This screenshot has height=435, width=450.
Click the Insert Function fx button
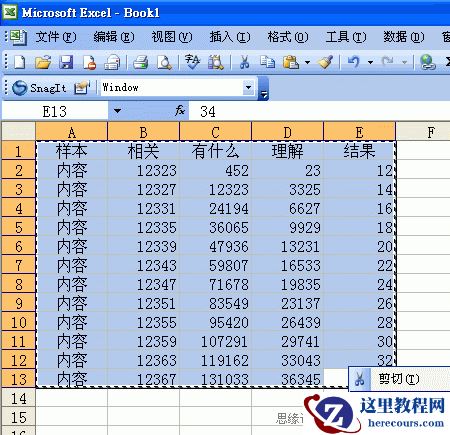pos(180,110)
